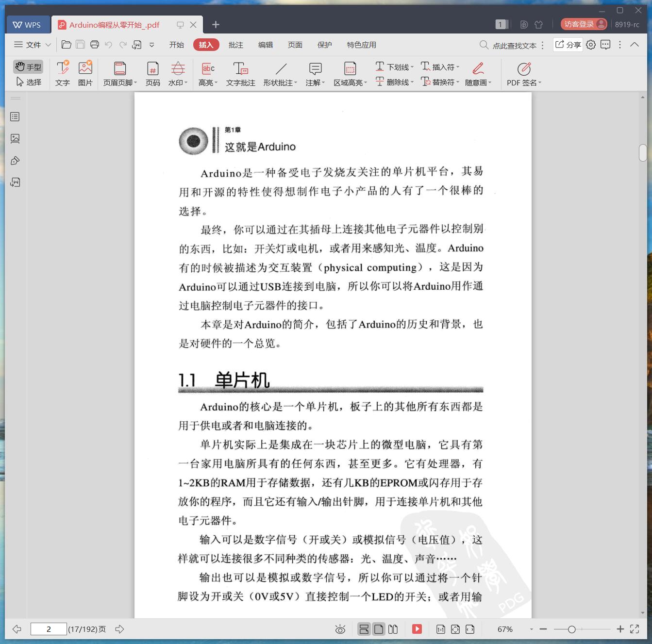This screenshot has width=652, height=644.
Task: Switch to the 保护 tab
Action: (325, 45)
